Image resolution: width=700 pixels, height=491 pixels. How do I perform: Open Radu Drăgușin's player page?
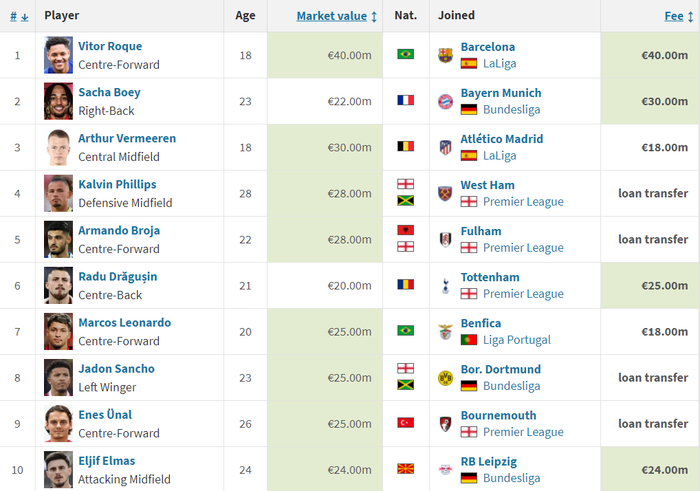click(117, 276)
